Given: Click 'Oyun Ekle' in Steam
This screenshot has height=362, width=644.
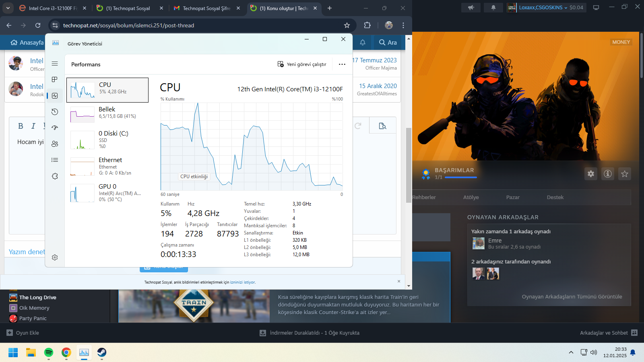Looking at the screenshot, I should [x=23, y=333].
